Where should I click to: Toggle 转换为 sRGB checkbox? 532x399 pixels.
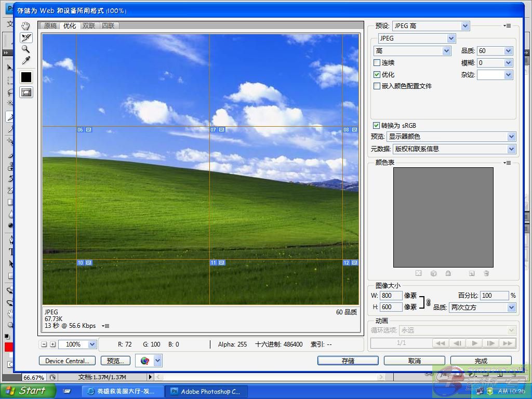pyautogui.click(x=376, y=126)
